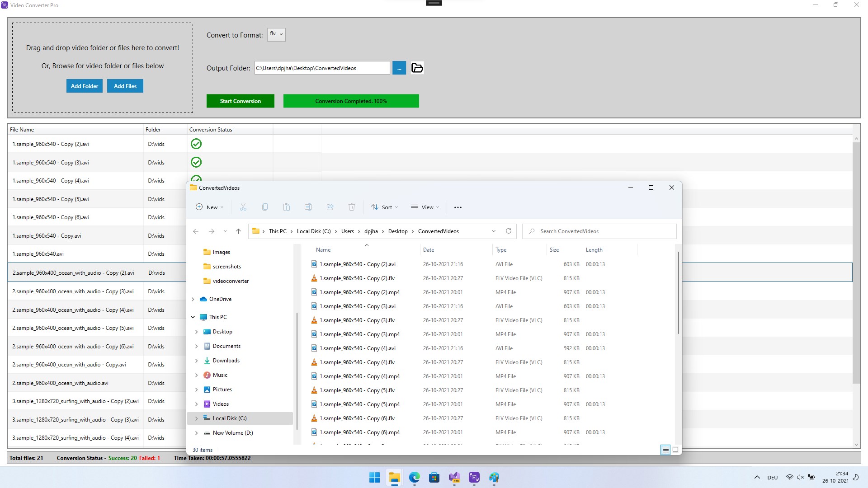Click the Conversion Completed progress bar
The image size is (868, 488).
point(351,101)
